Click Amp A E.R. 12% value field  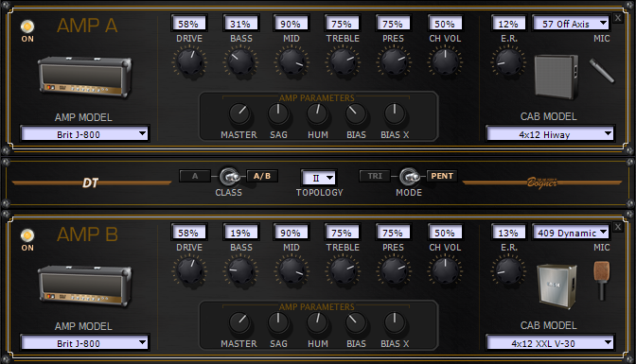pos(508,24)
